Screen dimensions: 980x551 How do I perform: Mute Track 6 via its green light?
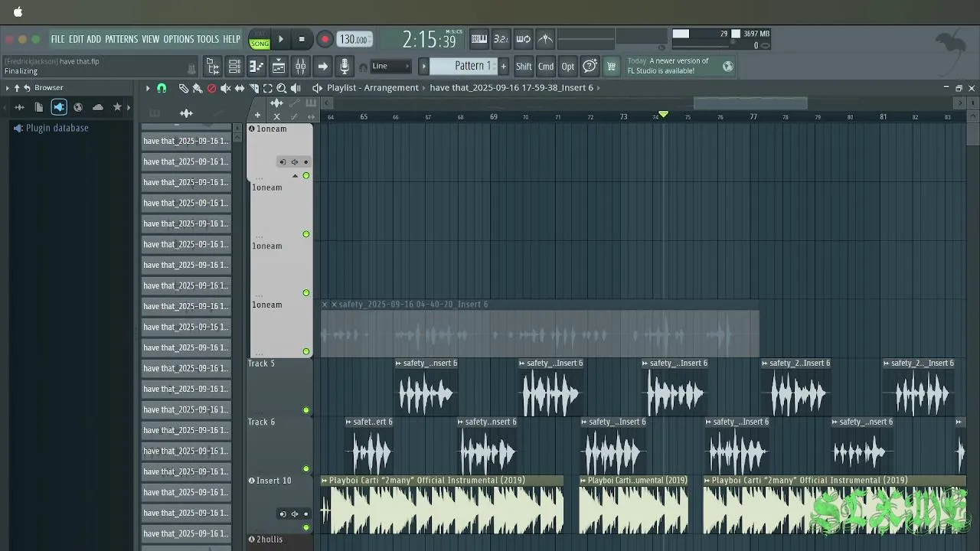(306, 469)
